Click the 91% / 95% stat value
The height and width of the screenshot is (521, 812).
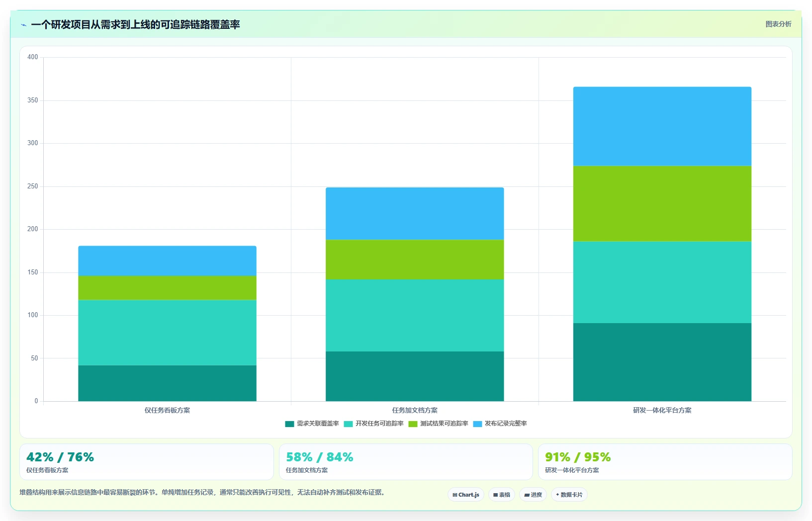coord(578,457)
